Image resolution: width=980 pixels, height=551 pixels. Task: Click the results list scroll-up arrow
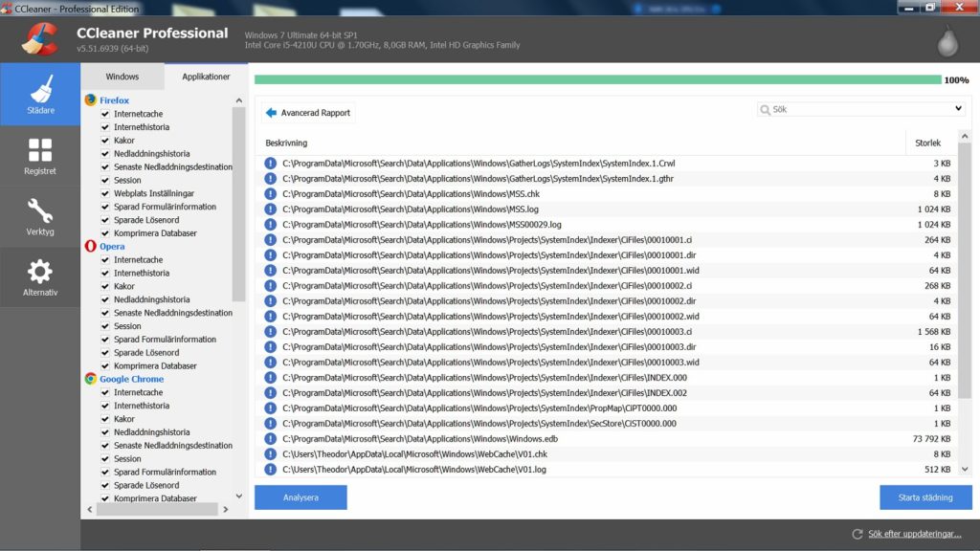click(965, 136)
